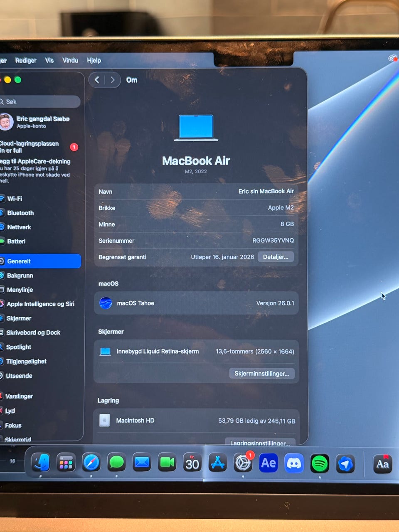Select Generelt in the sidebar

(x=40, y=261)
